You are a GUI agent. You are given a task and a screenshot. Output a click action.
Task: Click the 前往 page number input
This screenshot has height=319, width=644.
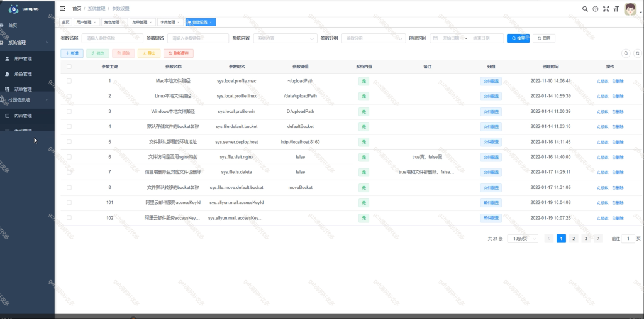(x=628, y=239)
